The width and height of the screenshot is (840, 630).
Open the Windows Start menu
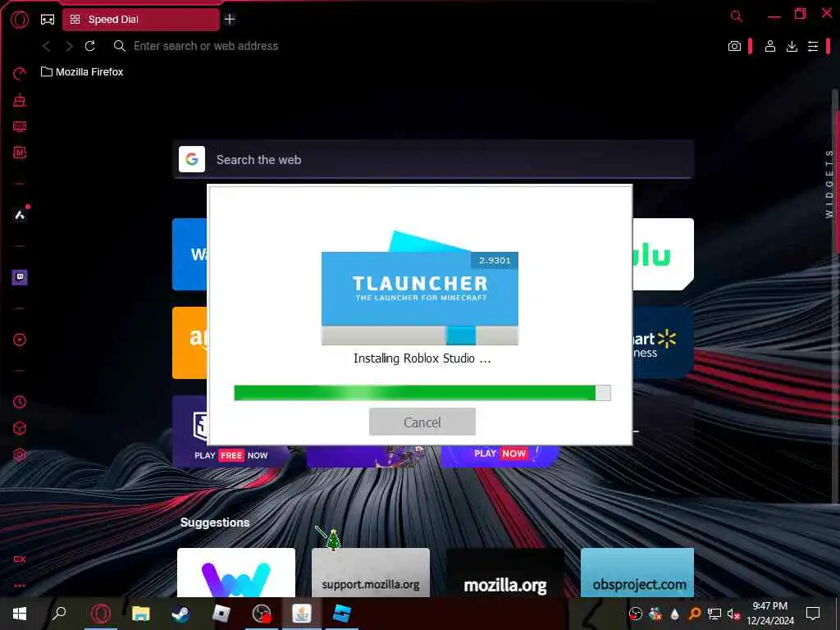[20, 614]
